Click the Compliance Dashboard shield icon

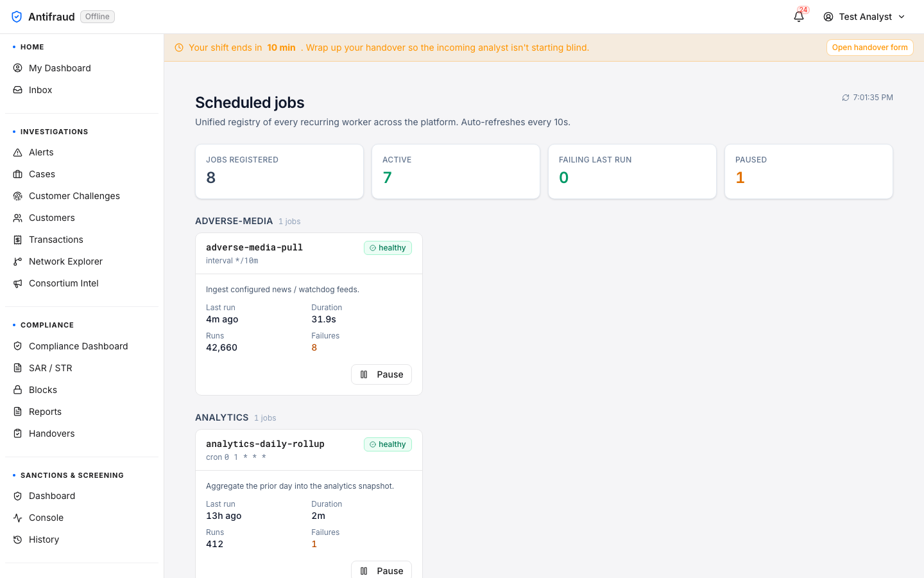[18, 346]
